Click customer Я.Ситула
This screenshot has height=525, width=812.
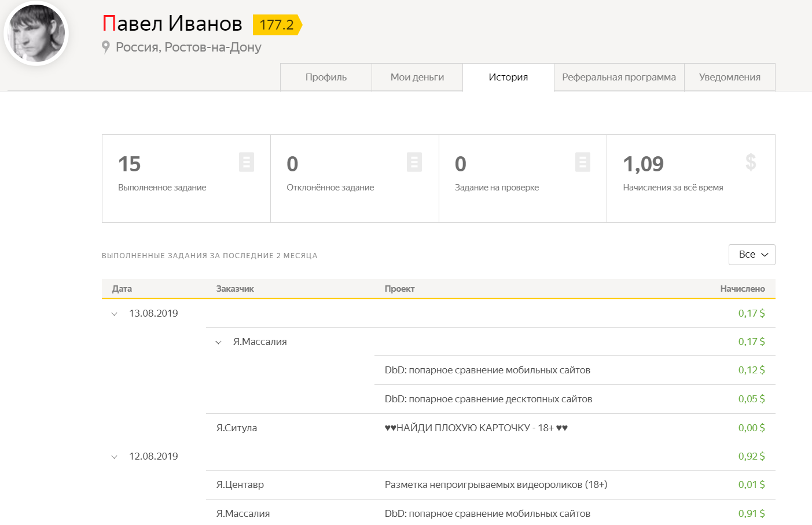(237, 428)
